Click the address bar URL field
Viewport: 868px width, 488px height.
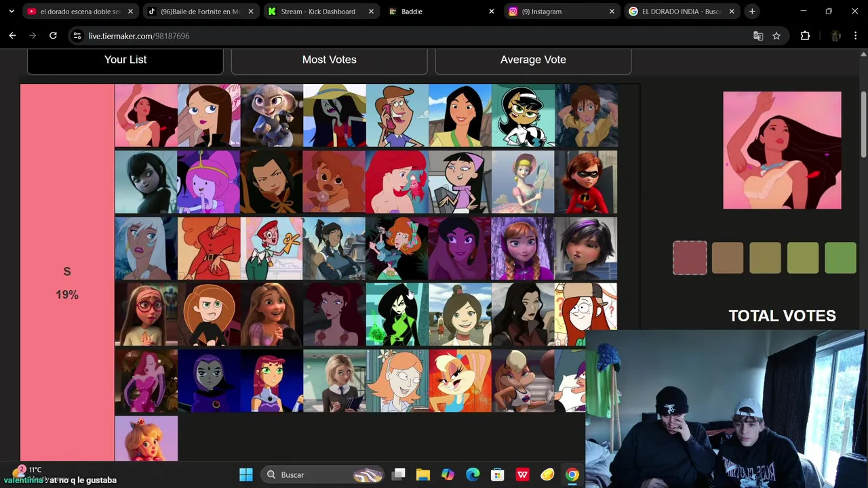pyautogui.click(x=407, y=36)
